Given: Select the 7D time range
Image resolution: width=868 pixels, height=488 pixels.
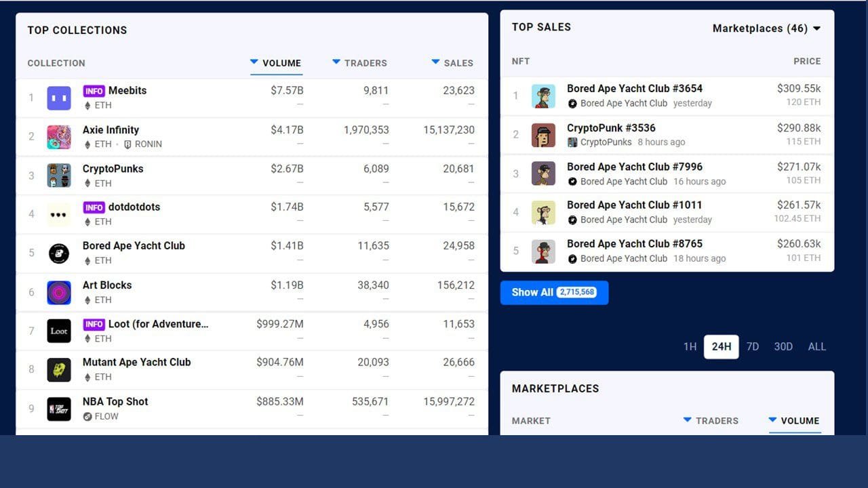Looking at the screenshot, I should click(x=753, y=346).
